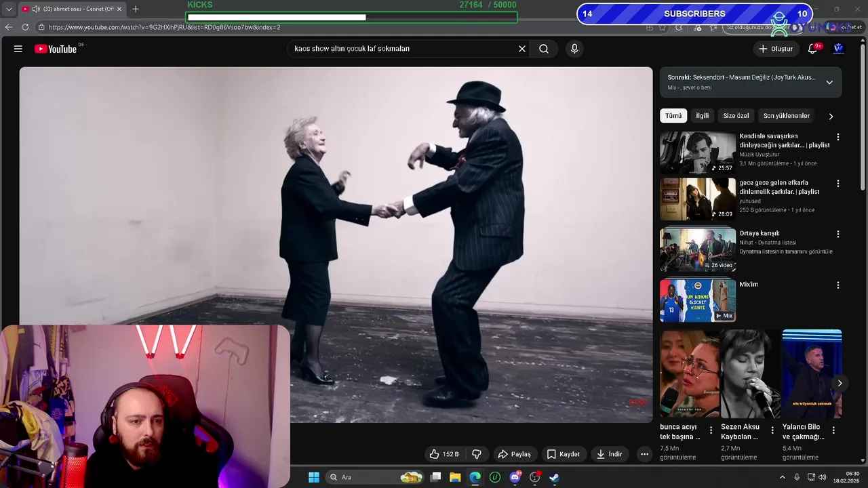Open the green U app on the taskbar
Viewport: 868px width, 488px height.
(x=495, y=477)
